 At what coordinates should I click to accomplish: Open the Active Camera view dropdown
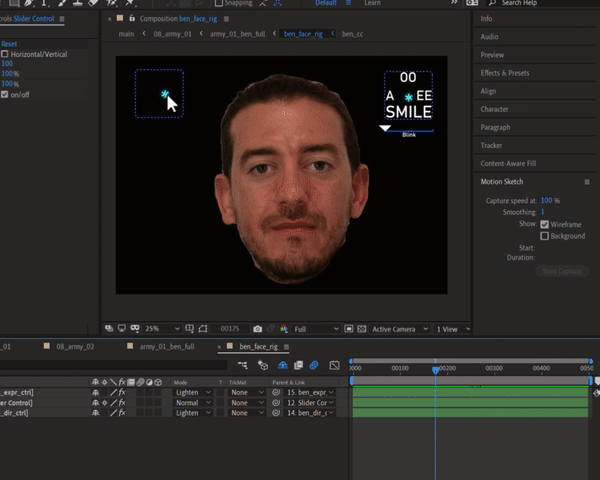point(398,328)
